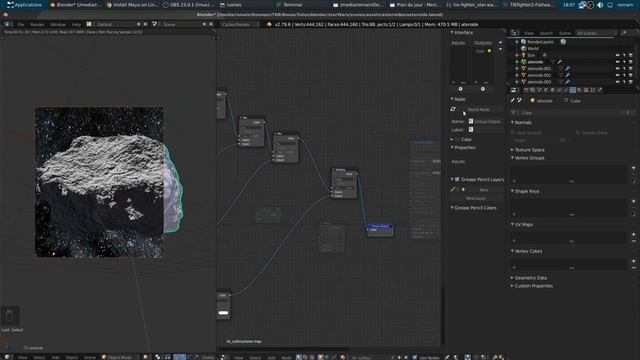640x360 pixels.
Task: Click the outliner editor type icon
Action: click(x=514, y=33)
